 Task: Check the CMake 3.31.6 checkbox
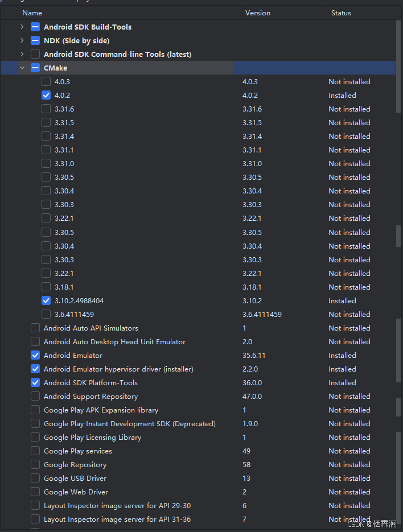click(x=46, y=109)
